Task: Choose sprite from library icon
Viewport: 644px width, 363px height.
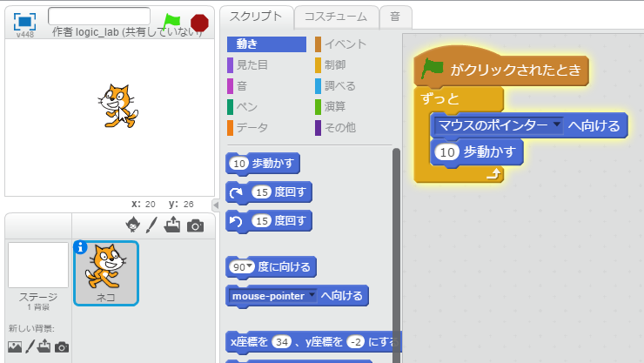Action: pos(132,225)
